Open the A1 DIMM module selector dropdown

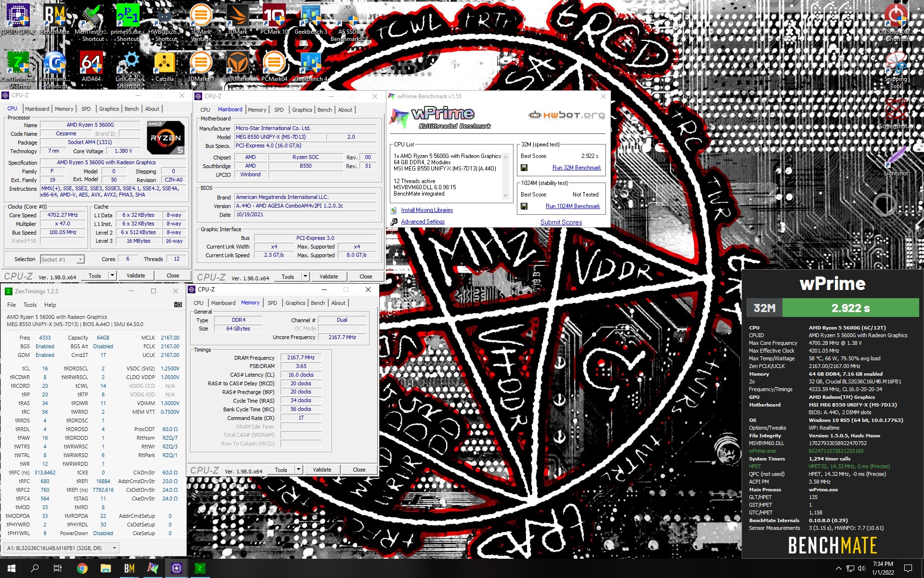pos(61,548)
